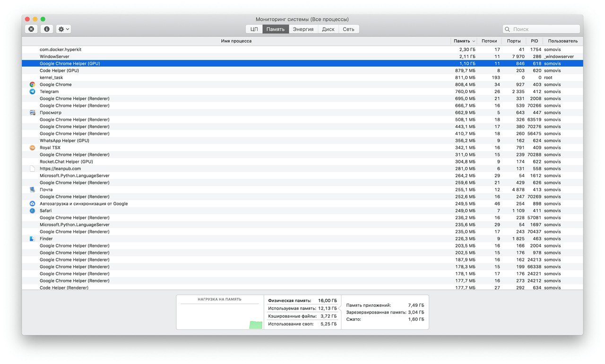Open the Энергия tab

coord(303,29)
